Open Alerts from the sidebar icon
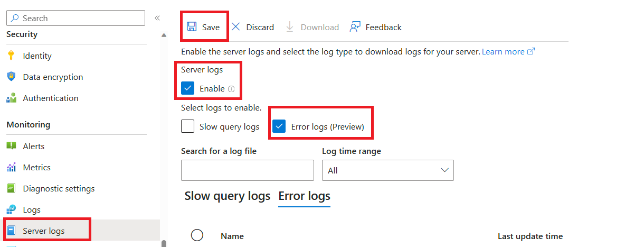Image resolution: width=644 pixels, height=247 pixels. (x=11, y=146)
